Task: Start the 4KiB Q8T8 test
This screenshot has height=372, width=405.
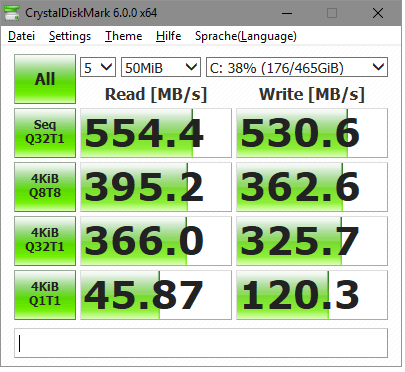Action: 45,187
